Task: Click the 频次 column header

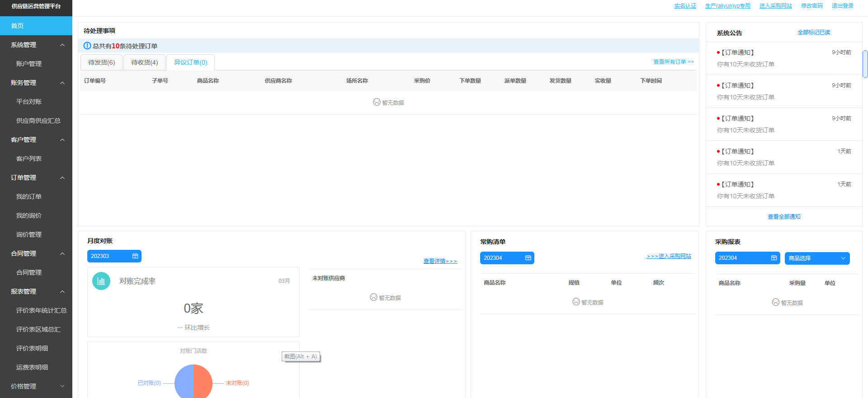Action: [659, 283]
